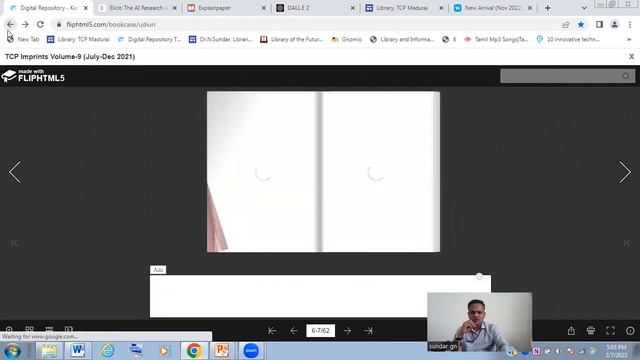This screenshot has width=640, height=360.
Task: Open the thumbnails grid view
Action: pyautogui.click(x=29, y=329)
